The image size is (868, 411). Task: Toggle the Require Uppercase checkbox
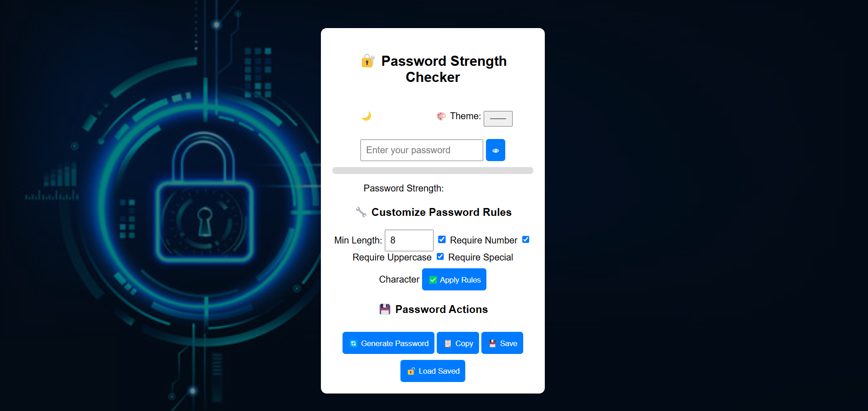click(x=526, y=239)
